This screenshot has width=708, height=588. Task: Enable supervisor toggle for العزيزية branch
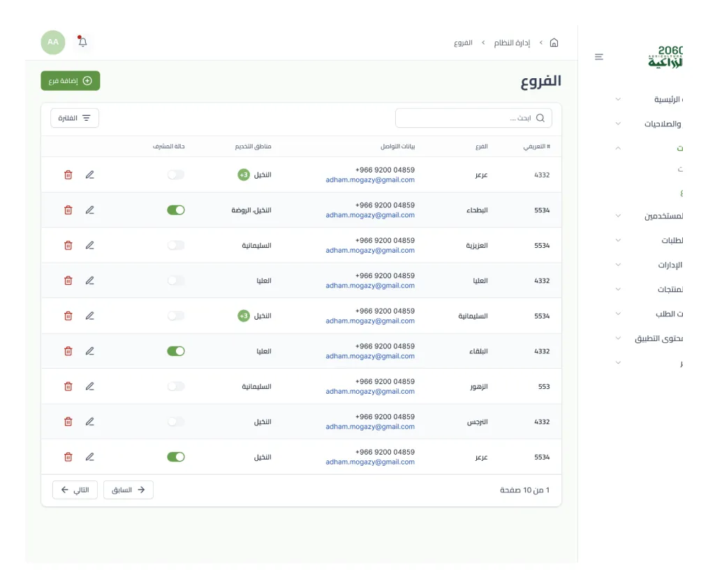176,245
